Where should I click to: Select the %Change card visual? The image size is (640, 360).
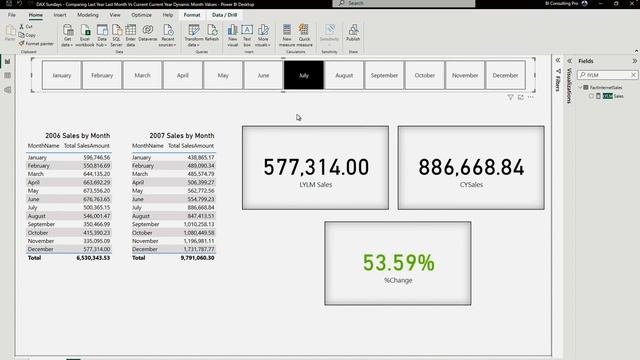[398, 263]
